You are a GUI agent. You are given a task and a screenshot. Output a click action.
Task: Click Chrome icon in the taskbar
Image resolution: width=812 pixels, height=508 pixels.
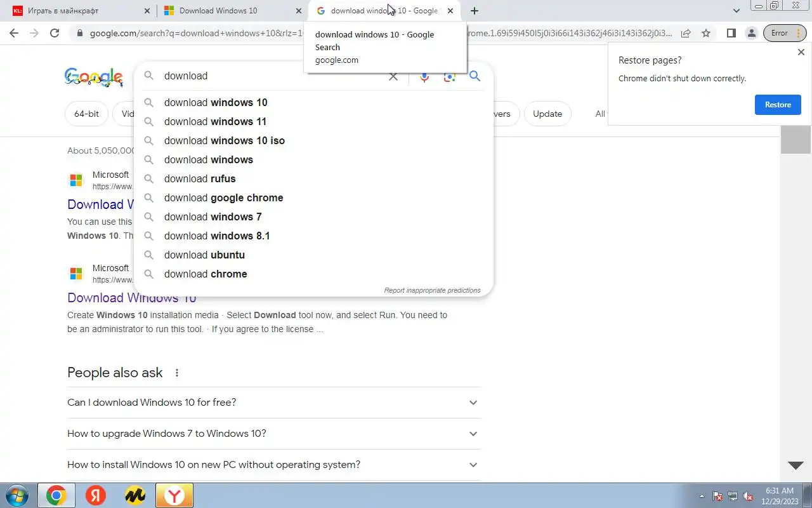[x=56, y=495]
